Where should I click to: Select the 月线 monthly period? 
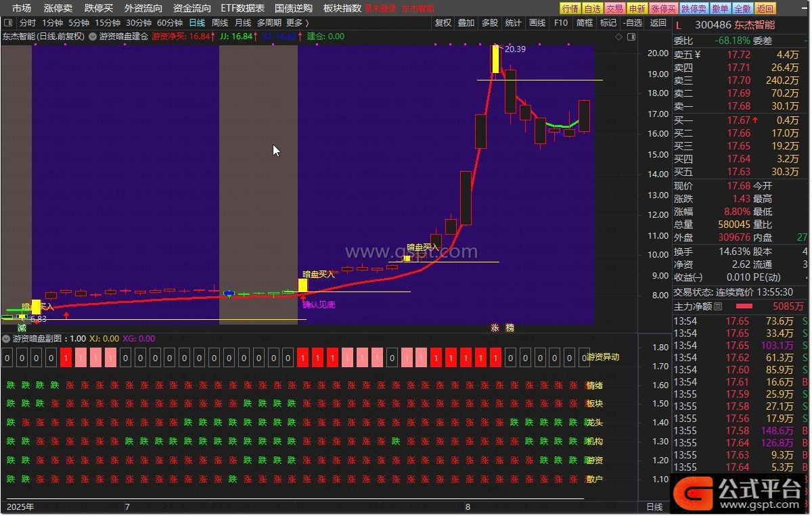243,22
